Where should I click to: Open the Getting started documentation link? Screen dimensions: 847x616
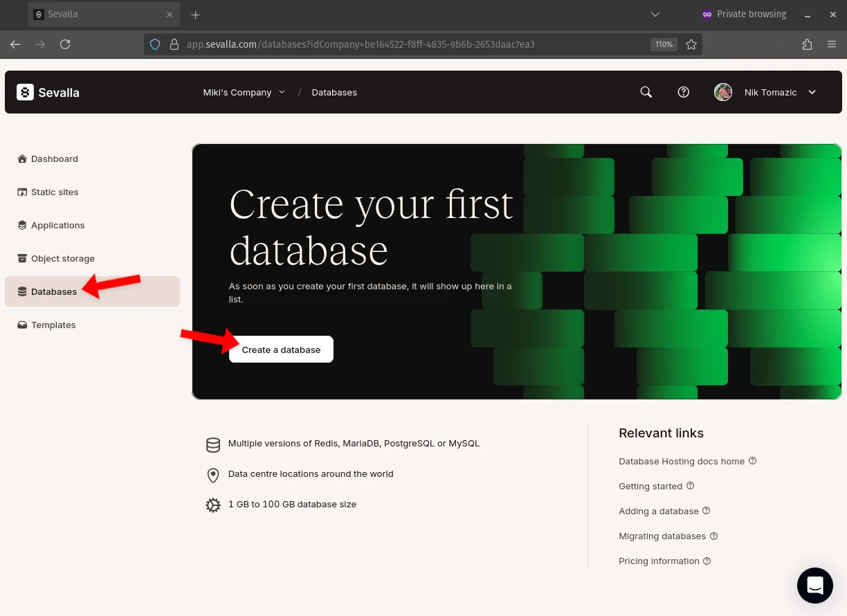click(x=650, y=486)
